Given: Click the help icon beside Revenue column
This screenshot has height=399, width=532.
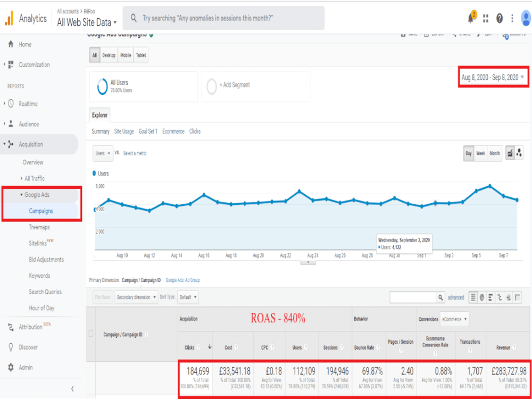Looking at the screenshot, I should pyautogui.click(x=514, y=347).
